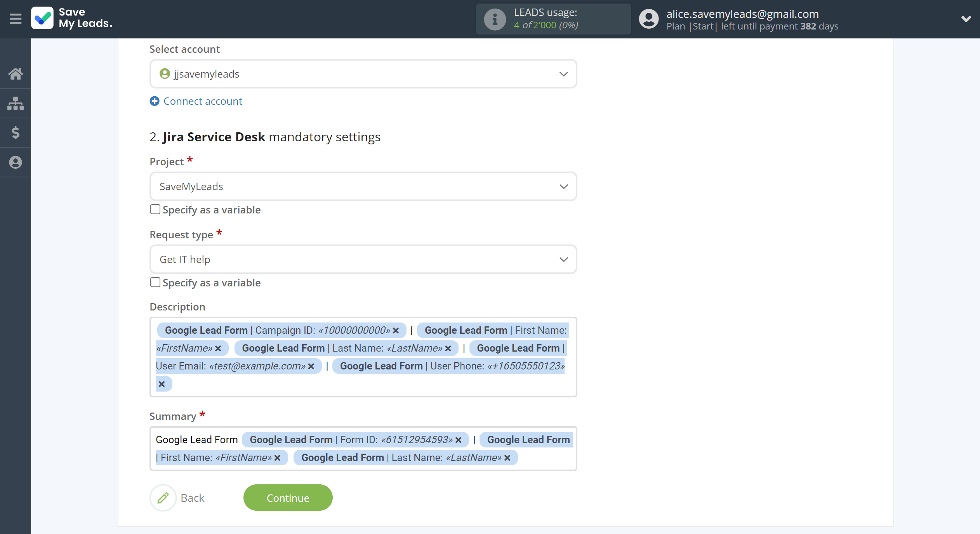Image resolution: width=980 pixels, height=534 pixels.
Task: Remove User Phone tag from Description
Action: [x=162, y=384]
